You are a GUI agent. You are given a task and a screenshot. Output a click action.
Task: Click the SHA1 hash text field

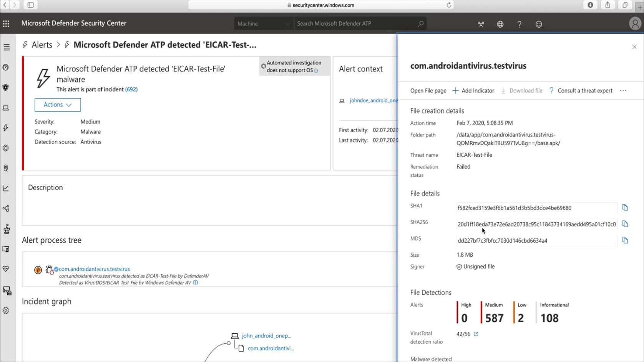pos(536,208)
